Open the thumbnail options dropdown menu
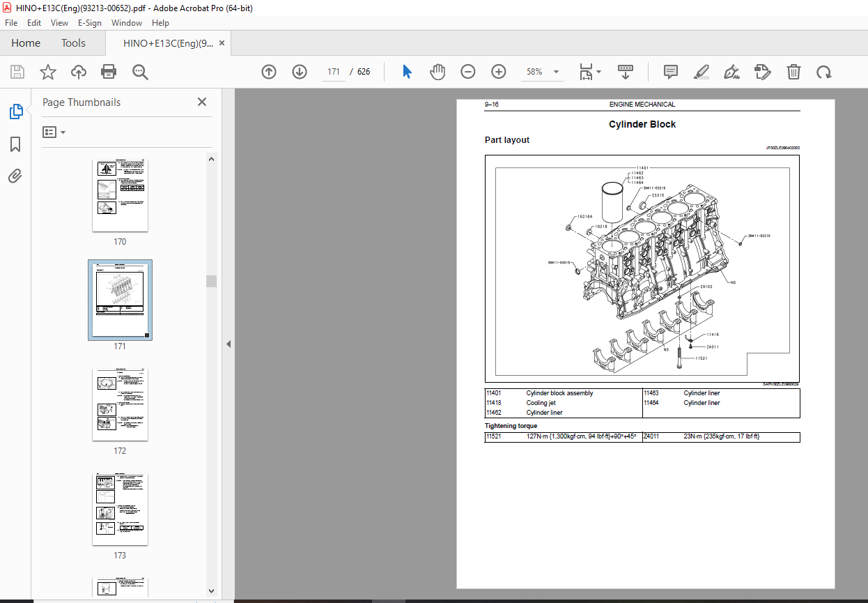This screenshot has width=868, height=603. pos(54,132)
